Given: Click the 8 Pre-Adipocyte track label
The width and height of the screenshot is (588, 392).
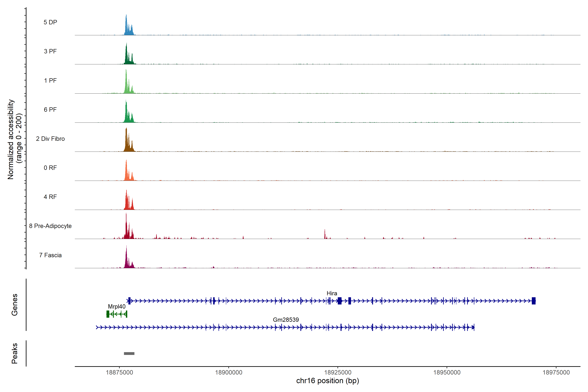Looking at the screenshot, I should 50,226.
